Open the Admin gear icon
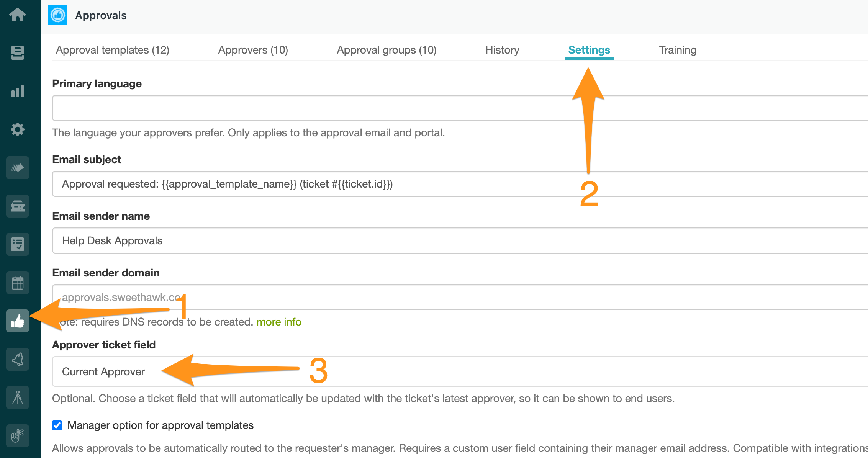Image resolution: width=868 pixels, height=458 pixels. pos(18,129)
